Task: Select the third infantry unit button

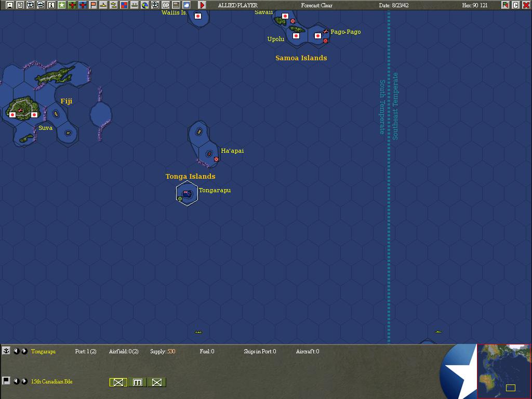Action: [x=157, y=382]
